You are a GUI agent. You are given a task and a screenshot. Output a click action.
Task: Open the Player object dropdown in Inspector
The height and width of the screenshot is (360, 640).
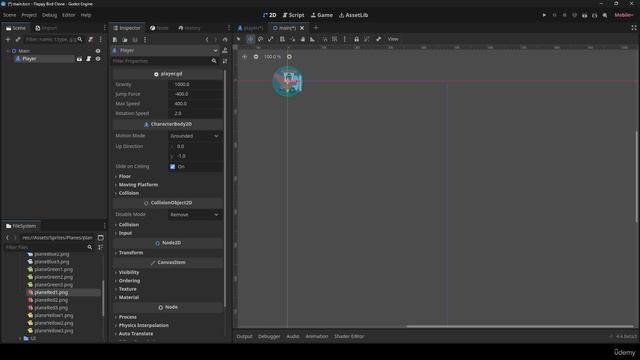165,50
